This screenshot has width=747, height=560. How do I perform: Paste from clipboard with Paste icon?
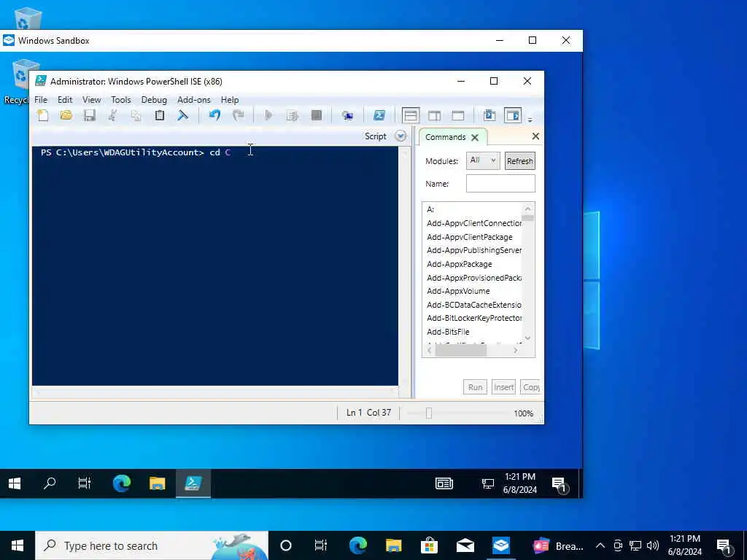pyautogui.click(x=160, y=116)
